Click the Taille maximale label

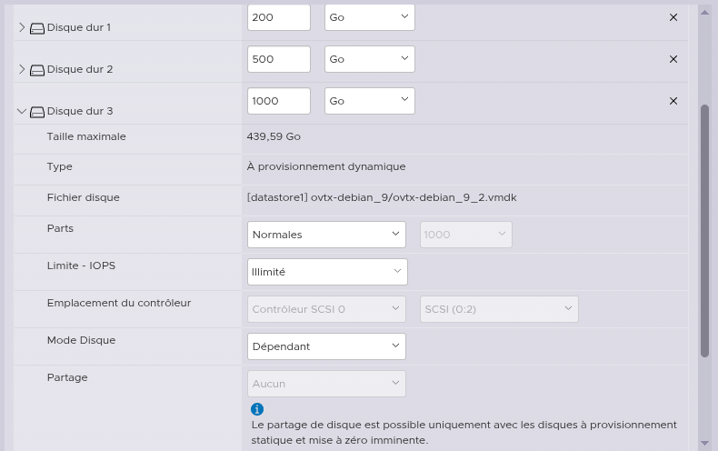point(86,136)
